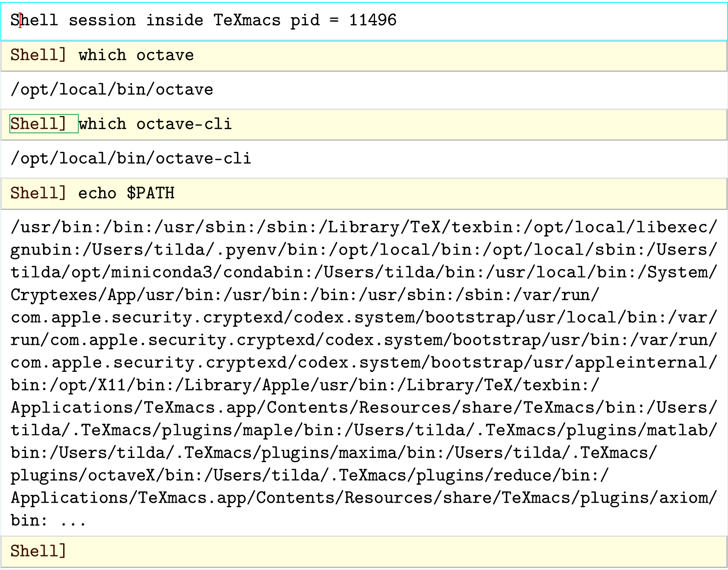Click the '/opt/local/bin/octave' output line
The height and width of the screenshot is (570, 728).
[112, 90]
